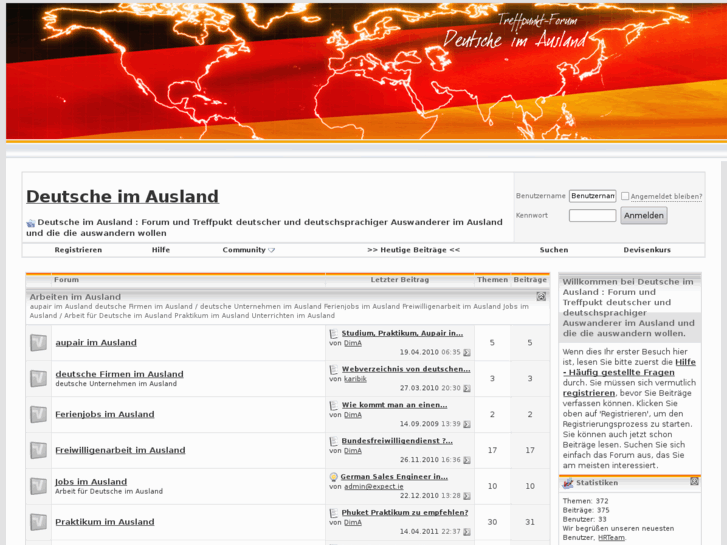727x545 pixels.
Task: Open user profile admin@expect.ie
Action: pos(374,487)
